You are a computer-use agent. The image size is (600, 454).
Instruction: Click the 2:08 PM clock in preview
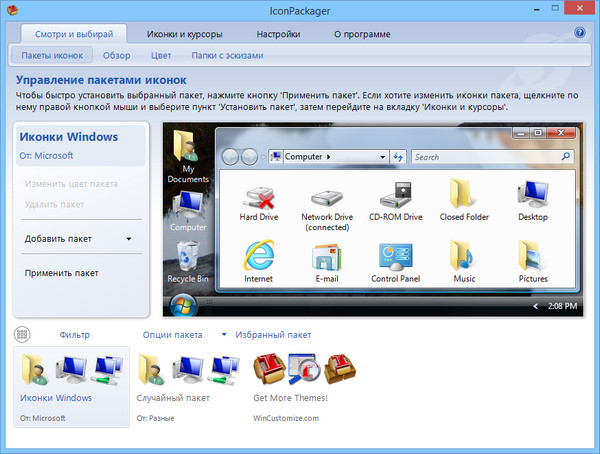click(562, 306)
